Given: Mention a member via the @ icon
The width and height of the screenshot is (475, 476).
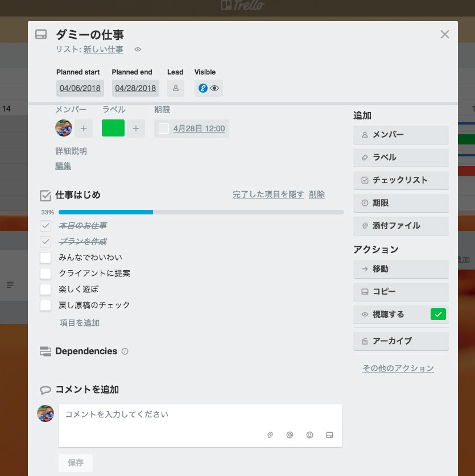Looking at the screenshot, I should click(x=290, y=435).
